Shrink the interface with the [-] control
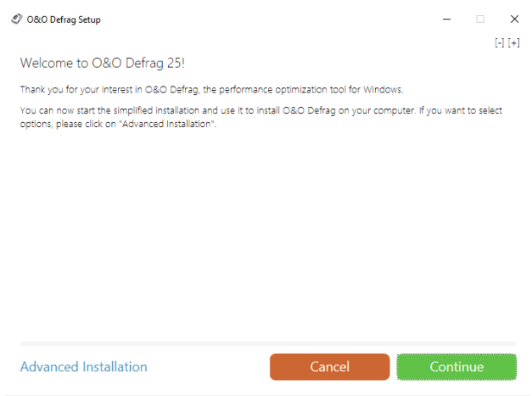The width and height of the screenshot is (532, 396). point(499,43)
